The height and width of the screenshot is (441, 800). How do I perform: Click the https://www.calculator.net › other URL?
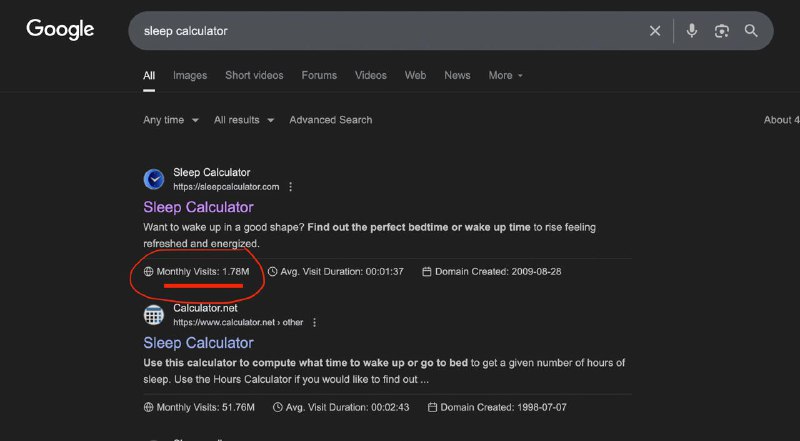click(x=238, y=323)
